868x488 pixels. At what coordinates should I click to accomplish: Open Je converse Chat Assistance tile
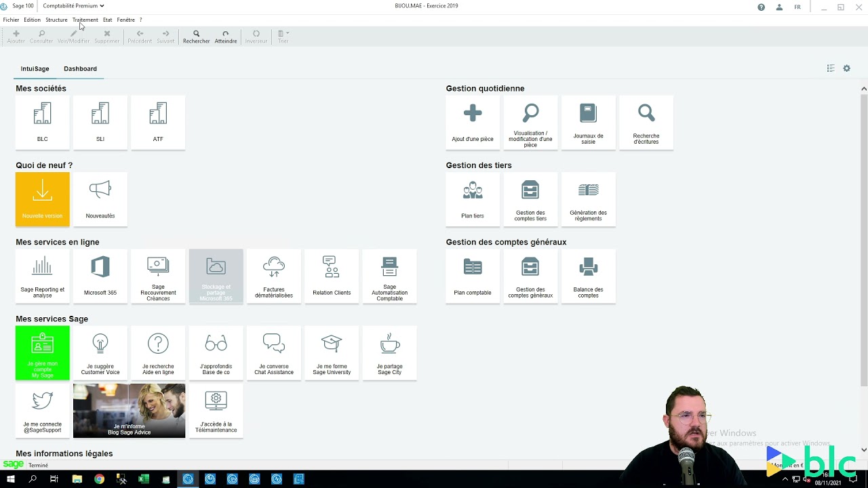[x=274, y=353]
